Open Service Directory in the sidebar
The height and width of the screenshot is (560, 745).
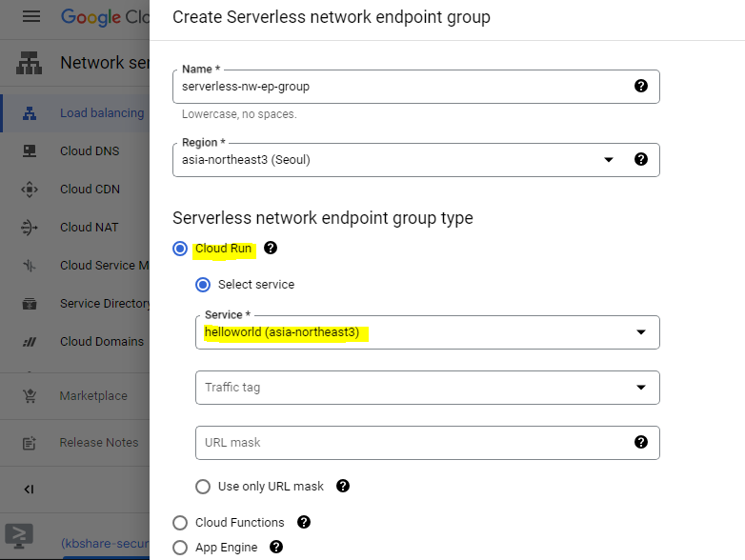pos(105,303)
